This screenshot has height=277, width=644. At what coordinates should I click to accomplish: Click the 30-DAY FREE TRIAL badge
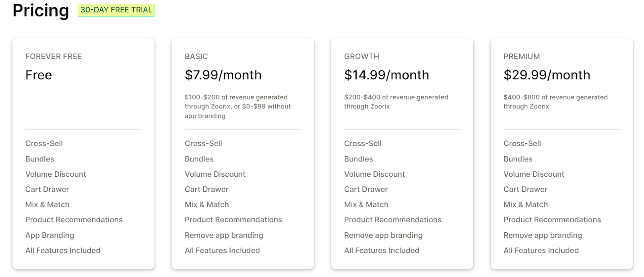click(x=116, y=10)
